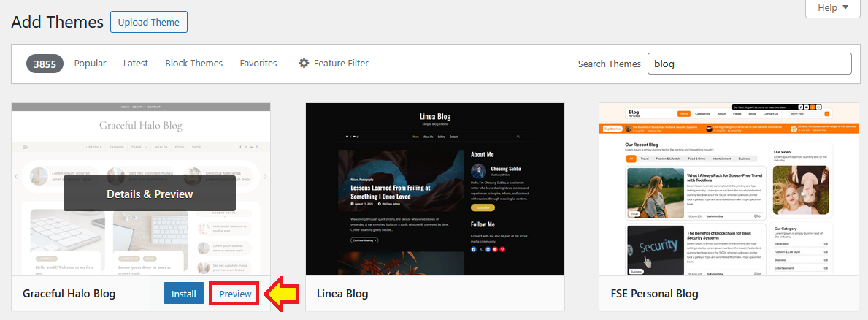Click the Linea Blog theme name
The image size is (868, 320).
[342, 294]
